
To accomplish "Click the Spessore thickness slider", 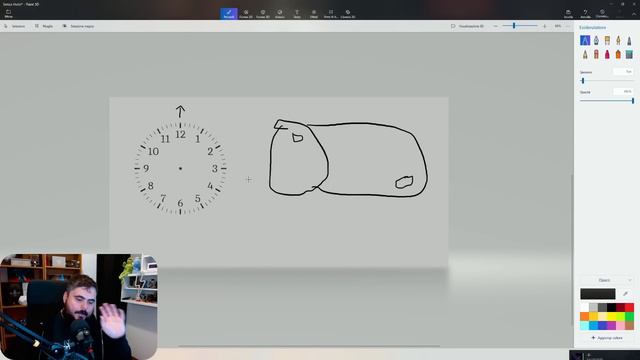I will tap(607, 81).
